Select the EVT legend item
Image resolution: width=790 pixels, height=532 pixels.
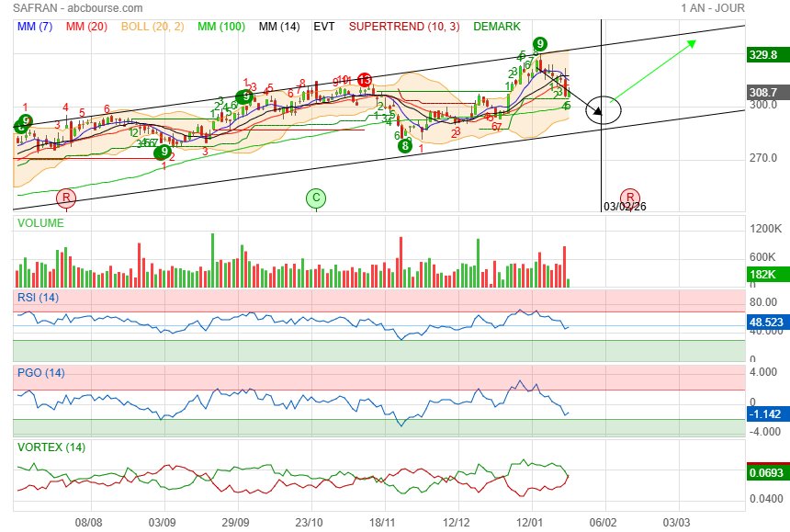coord(324,27)
